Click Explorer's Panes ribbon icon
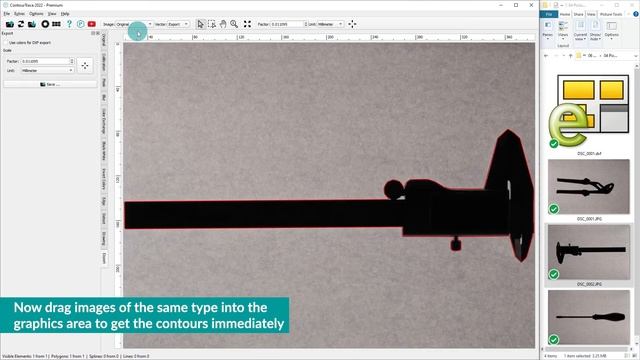 (548, 29)
